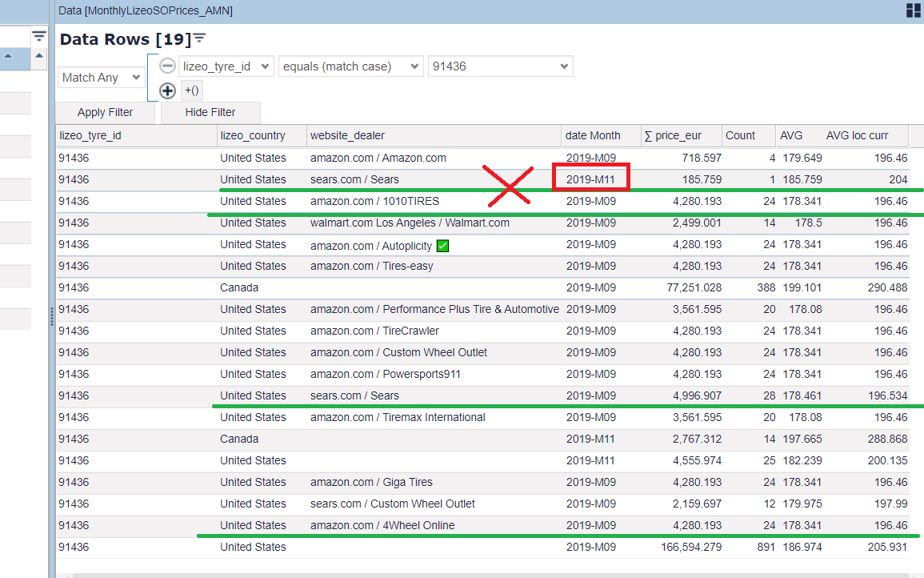Add a filter group with +() button

pos(192,90)
